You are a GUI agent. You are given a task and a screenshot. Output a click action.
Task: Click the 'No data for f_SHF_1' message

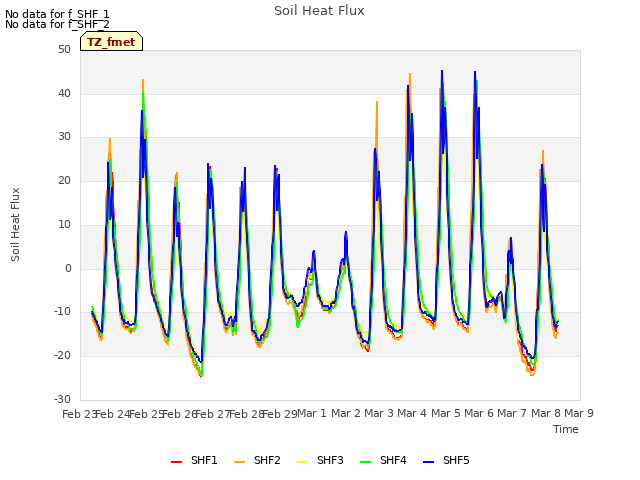click(57, 14)
